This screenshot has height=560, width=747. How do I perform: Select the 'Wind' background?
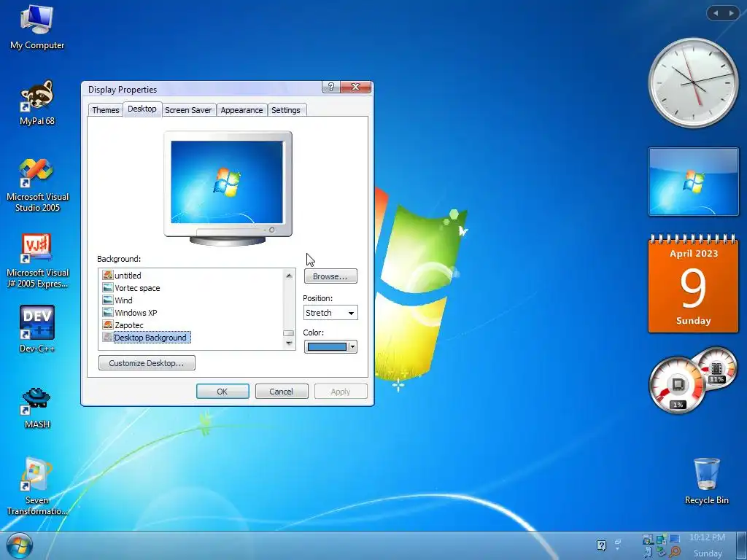click(117, 300)
